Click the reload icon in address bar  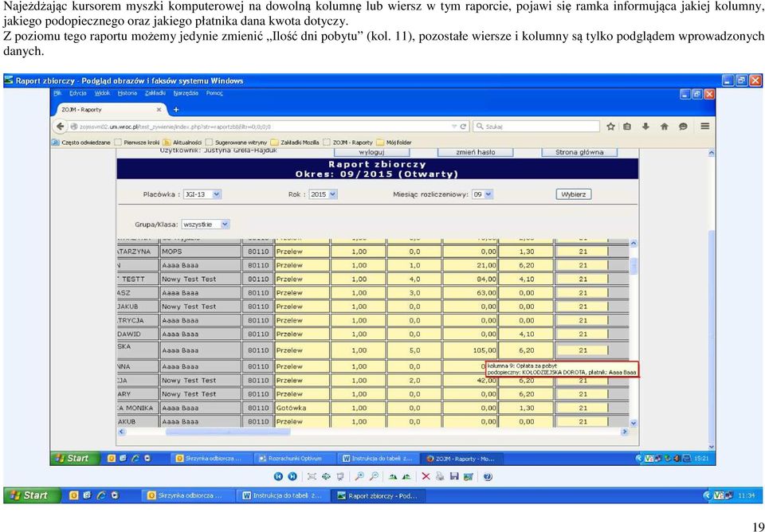[x=463, y=127]
